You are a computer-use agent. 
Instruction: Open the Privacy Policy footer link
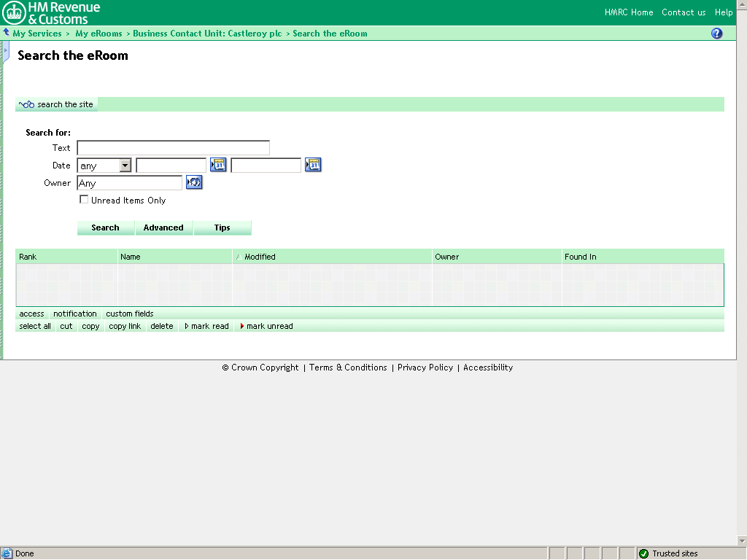[x=425, y=367]
